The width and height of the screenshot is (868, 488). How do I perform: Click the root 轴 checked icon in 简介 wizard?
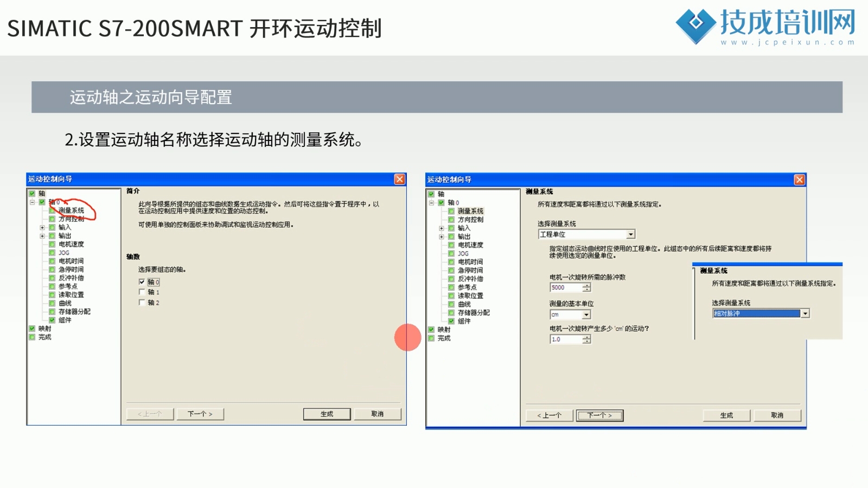click(x=32, y=194)
